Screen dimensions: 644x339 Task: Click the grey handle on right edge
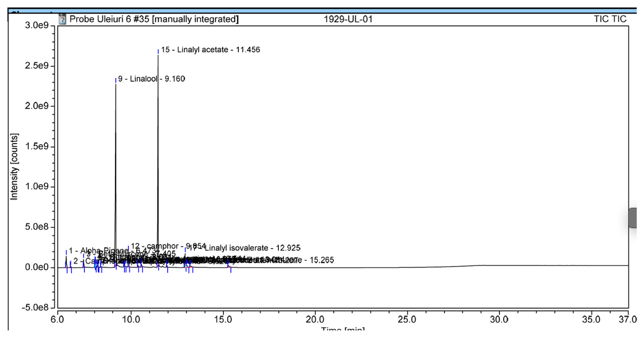[632, 218]
